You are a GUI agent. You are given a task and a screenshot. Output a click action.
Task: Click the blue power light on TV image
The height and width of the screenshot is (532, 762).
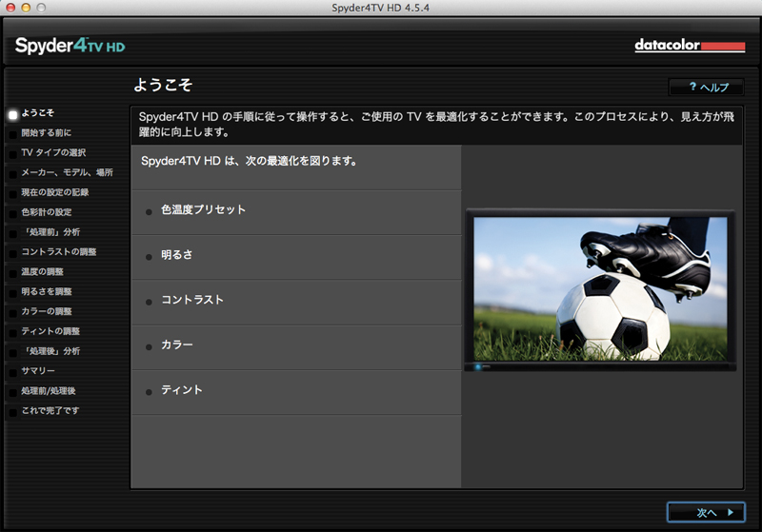click(x=478, y=367)
